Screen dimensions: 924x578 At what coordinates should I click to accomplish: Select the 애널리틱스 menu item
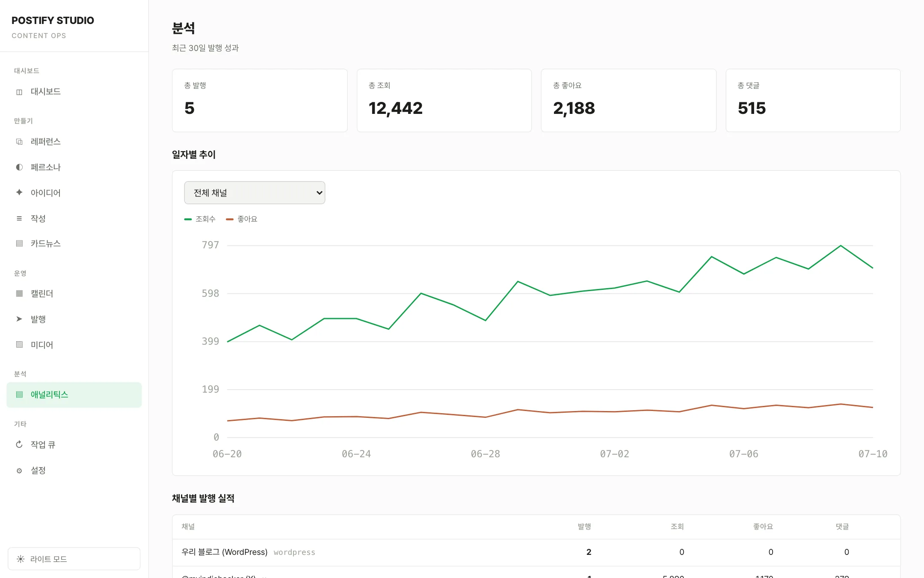pyautogui.click(x=74, y=395)
